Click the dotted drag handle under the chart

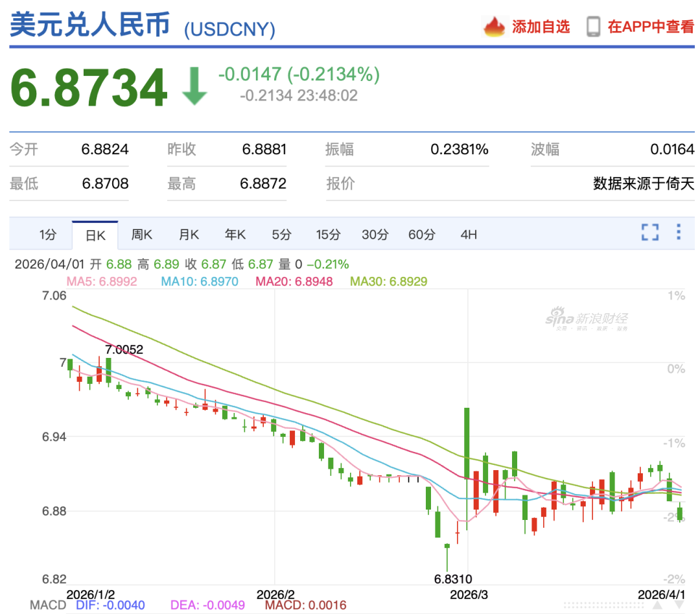coord(603,605)
